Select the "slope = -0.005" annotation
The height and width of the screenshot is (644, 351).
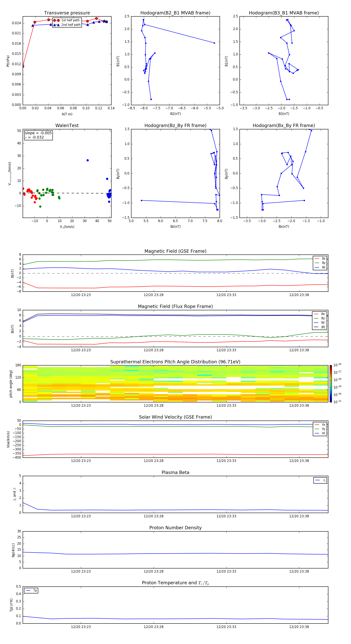coord(38,133)
